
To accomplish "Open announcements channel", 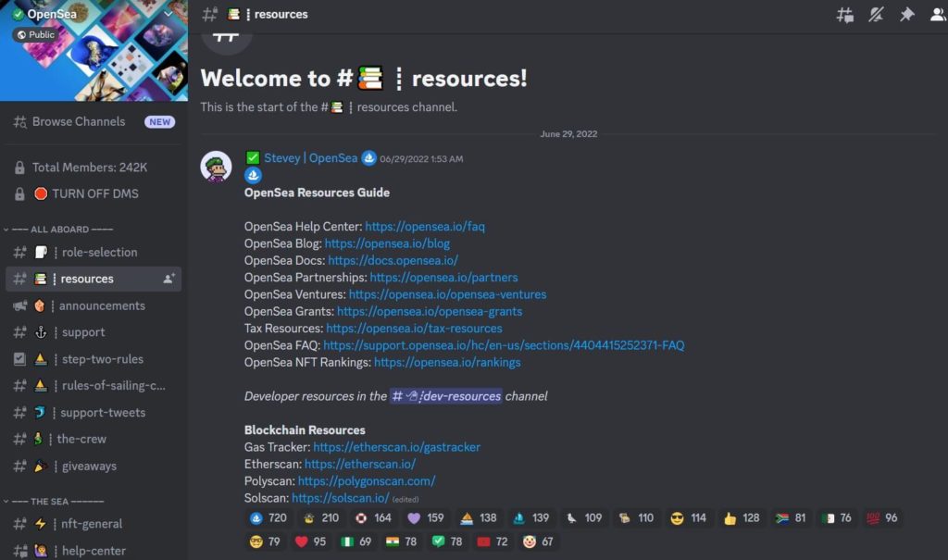I will 94,305.
